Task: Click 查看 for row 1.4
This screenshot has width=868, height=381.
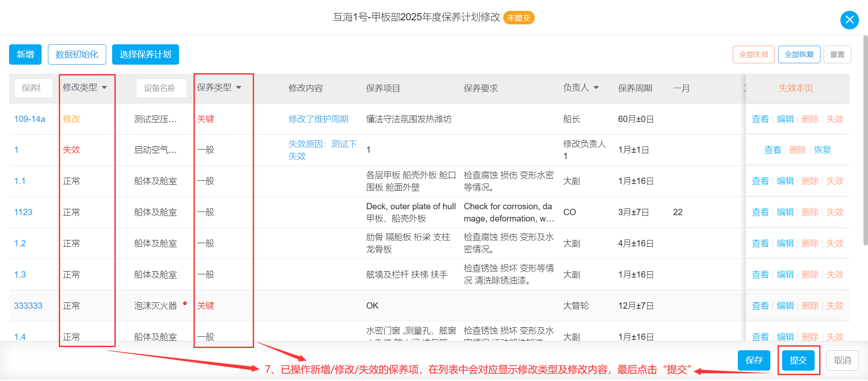Action: click(760, 336)
